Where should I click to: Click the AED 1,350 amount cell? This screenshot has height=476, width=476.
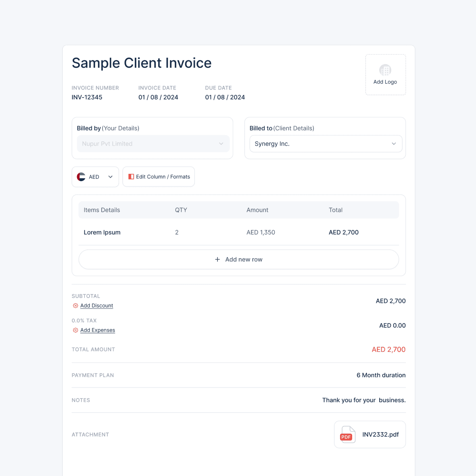261,232
